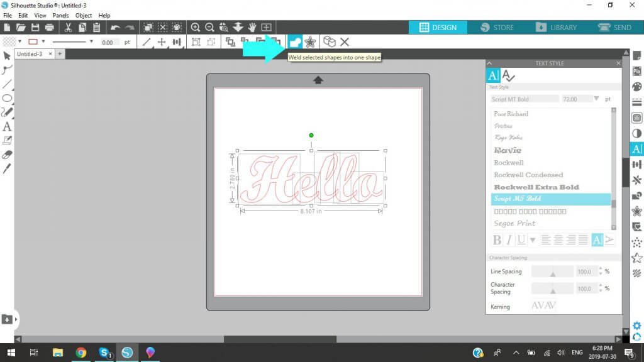The height and width of the screenshot is (362, 644).
Task: Set justified text alignment
Action: pyautogui.click(x=583, y=239)
